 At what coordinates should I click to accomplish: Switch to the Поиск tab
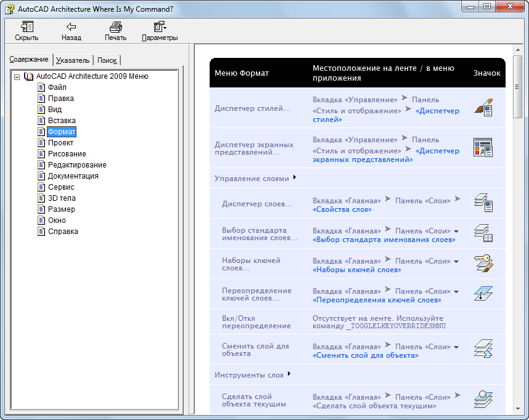point(107,60)
